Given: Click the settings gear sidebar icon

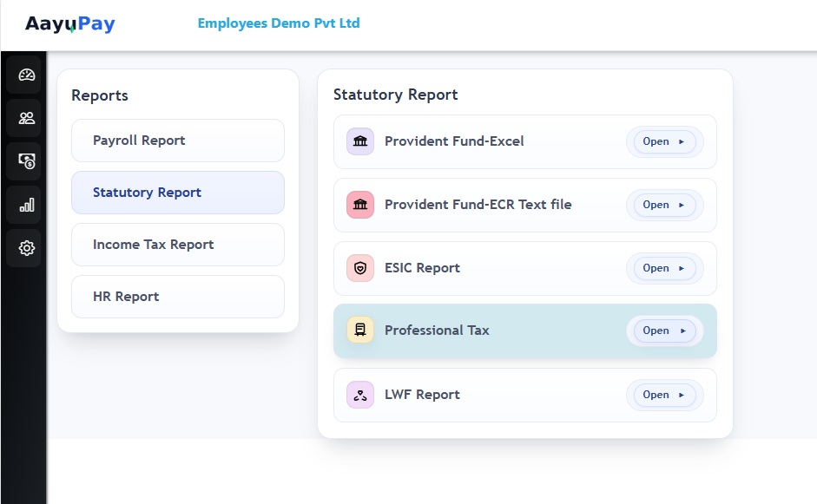Looking at the screenshot, I should [x=27, y=248].
